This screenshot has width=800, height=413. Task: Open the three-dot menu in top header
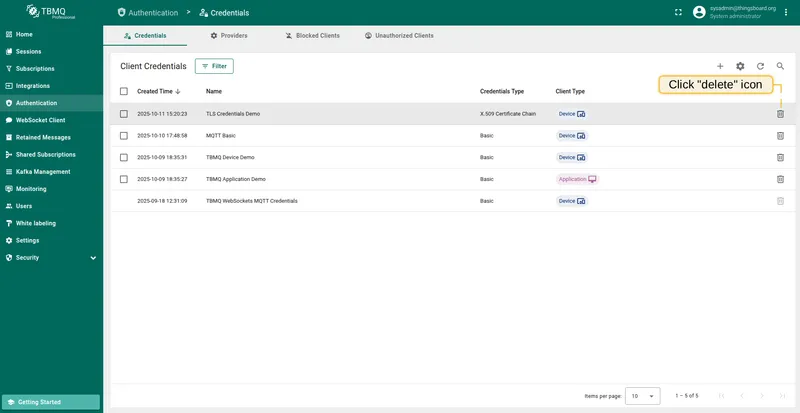coord(786,12)
